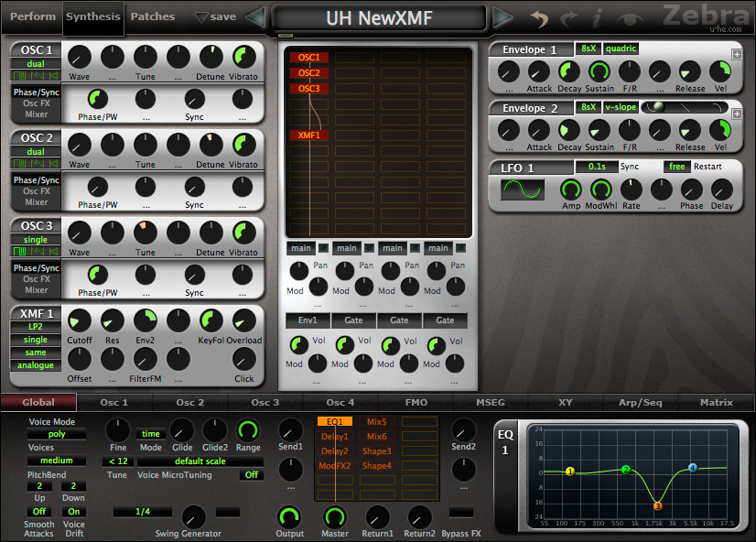Open the Voice Mode poly selector
756x542 pixels.
click(x=56, y=434)
